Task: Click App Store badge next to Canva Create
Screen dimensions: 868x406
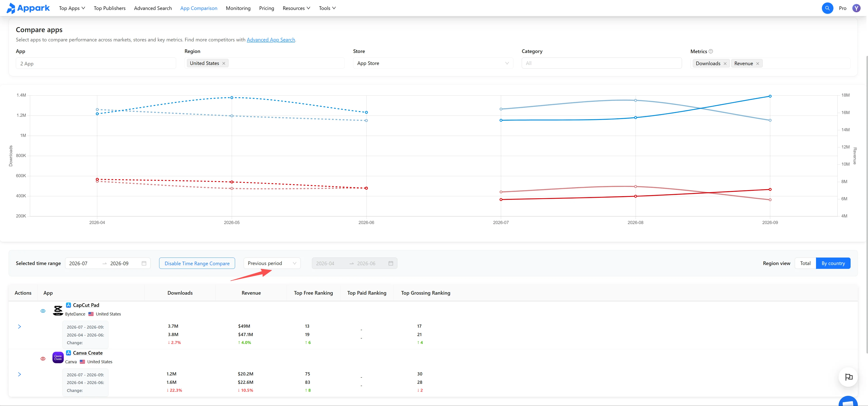Action: click(68, 353)
